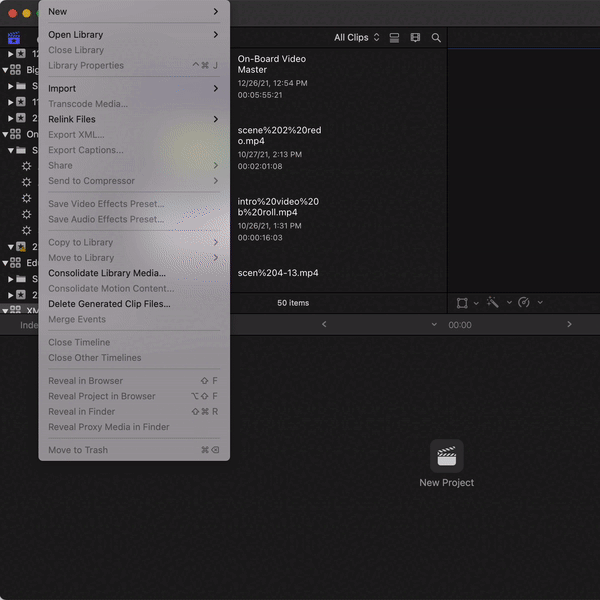Viewport: 600px width, 600px height.
Task: Toggle clip appearance filmstrip/list view icon
Action: click(394, 38)
